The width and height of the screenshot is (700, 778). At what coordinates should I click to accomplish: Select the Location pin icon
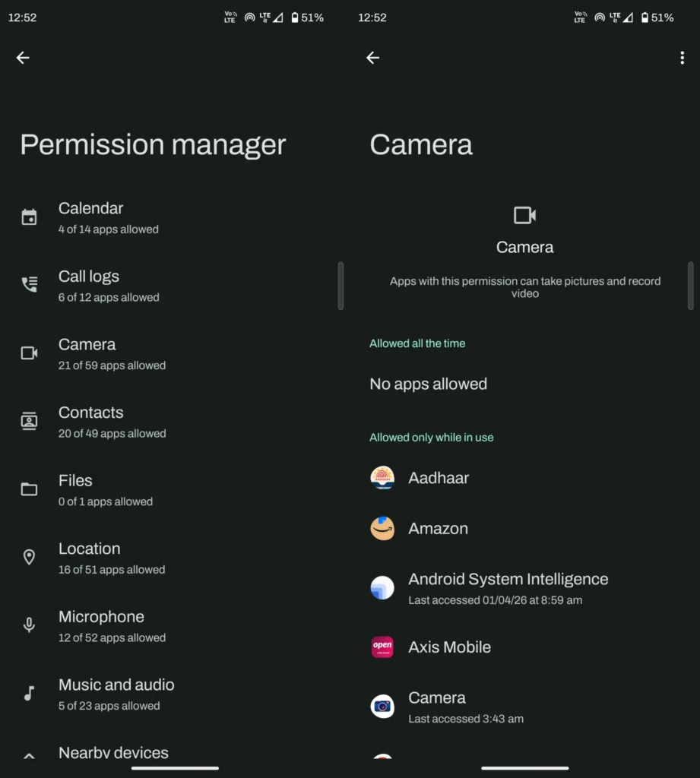[x=29, y=557]
